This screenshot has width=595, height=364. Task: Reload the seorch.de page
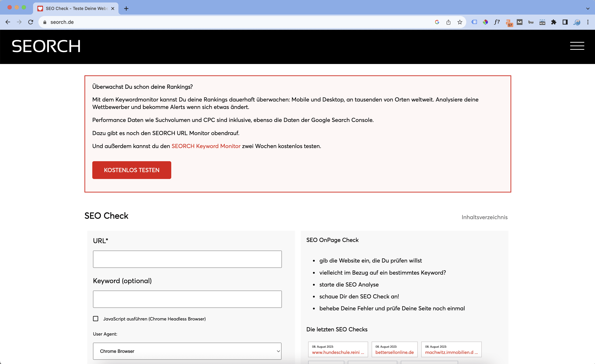pyautogui.click(x=31, y=22)
